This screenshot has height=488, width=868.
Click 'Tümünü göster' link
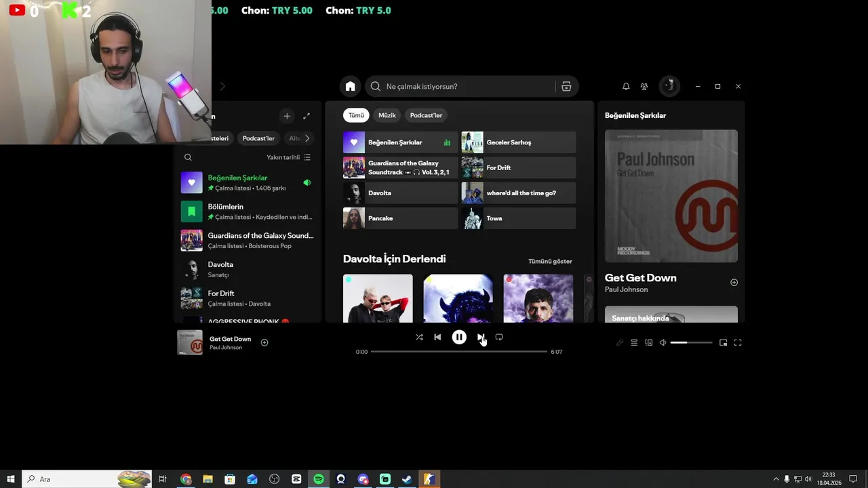tap(550, 261)
